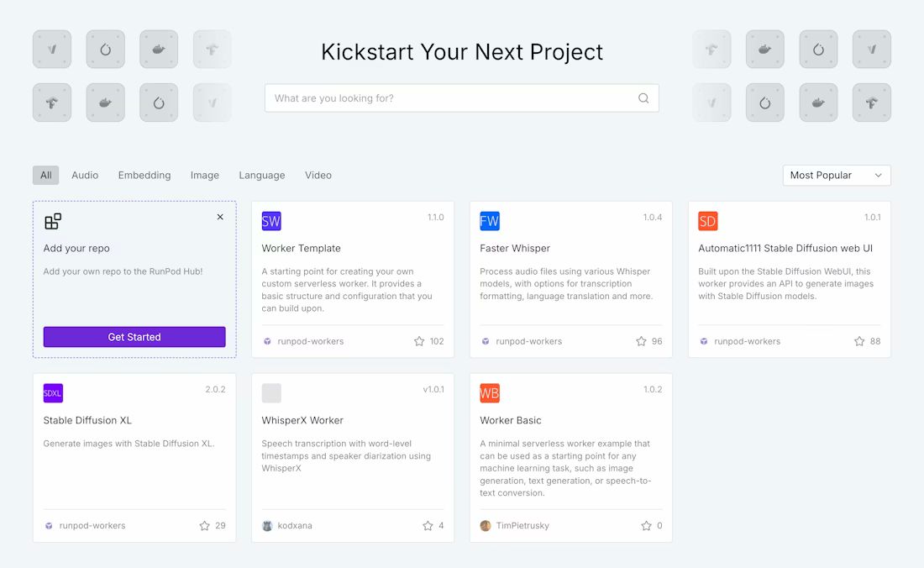924x568 pixels.
Task: Switch to the Video category tab
Action: pos(318,175)
